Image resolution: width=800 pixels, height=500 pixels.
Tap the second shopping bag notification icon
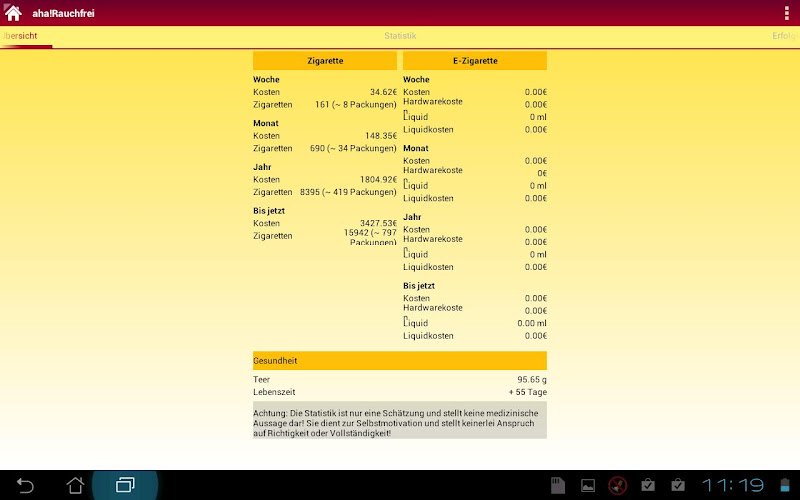coord(678,485)
